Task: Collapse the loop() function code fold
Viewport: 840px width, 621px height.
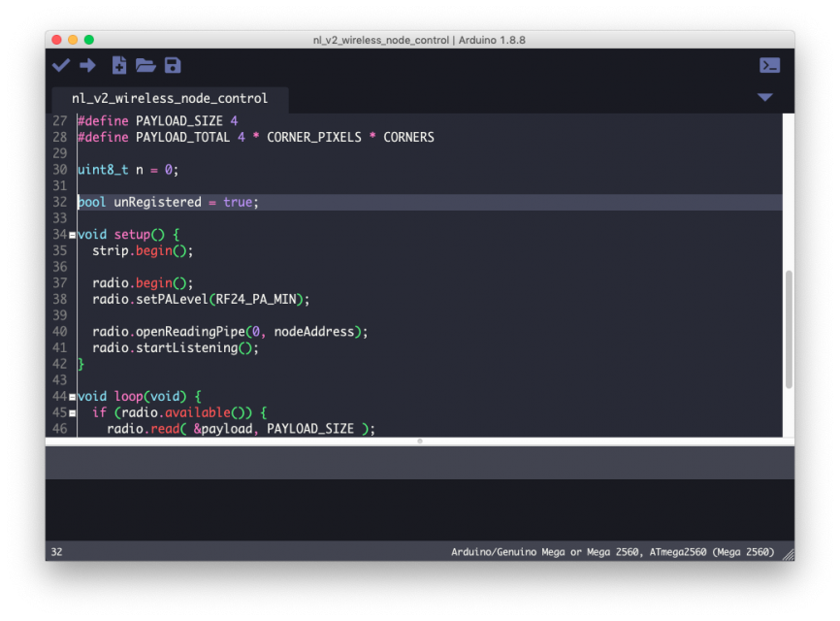Action: (72, 396)
